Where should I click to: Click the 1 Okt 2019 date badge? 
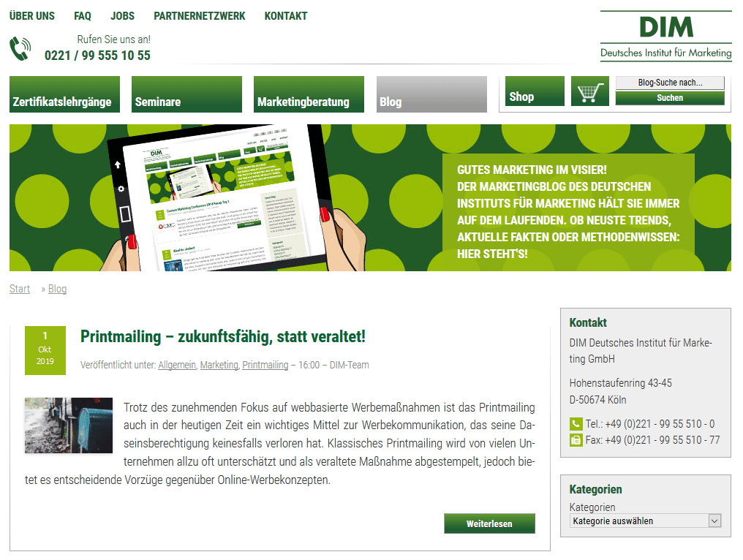pyautogui.click(x=45, y=351)
